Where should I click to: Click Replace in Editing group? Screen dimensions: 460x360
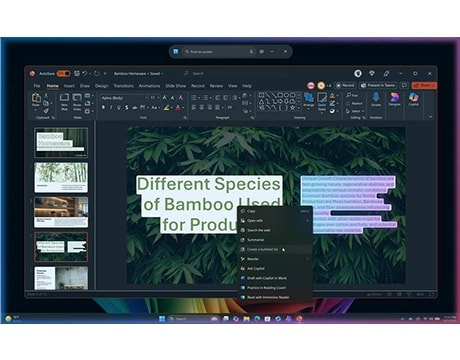point(354,103)
